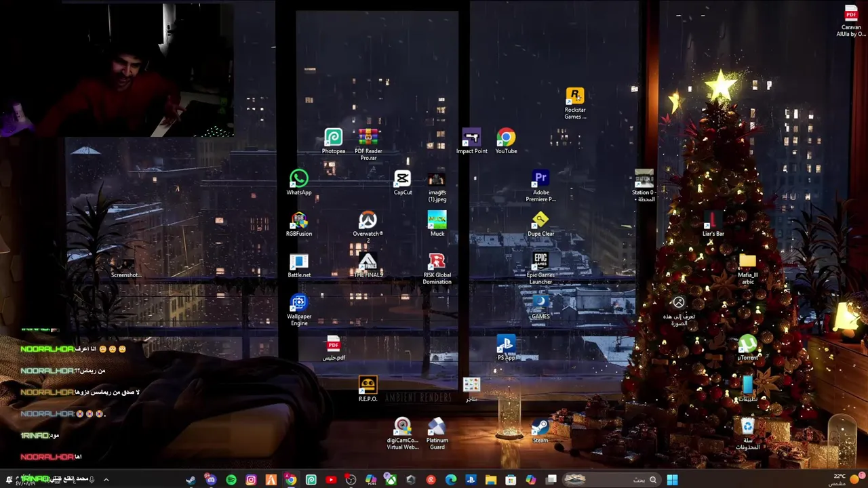The image size is (868, 488).
Task: Open the PDF file beside PS App
Action: tap(333, 348)
